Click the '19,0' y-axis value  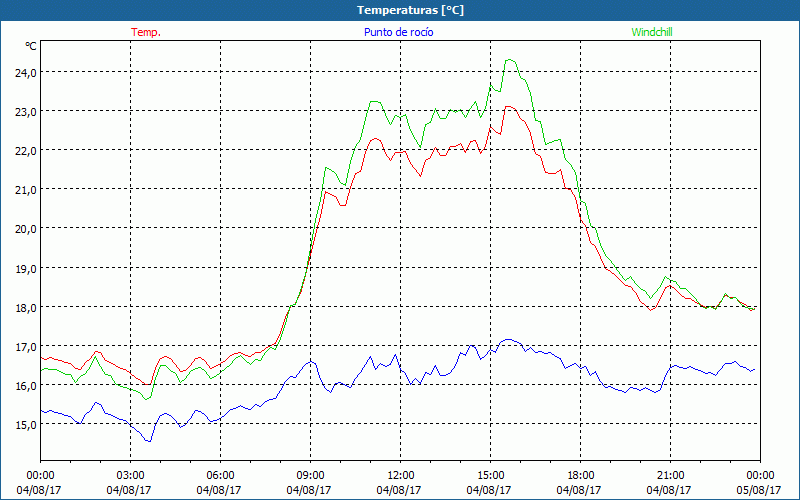[x=26, y=268]
